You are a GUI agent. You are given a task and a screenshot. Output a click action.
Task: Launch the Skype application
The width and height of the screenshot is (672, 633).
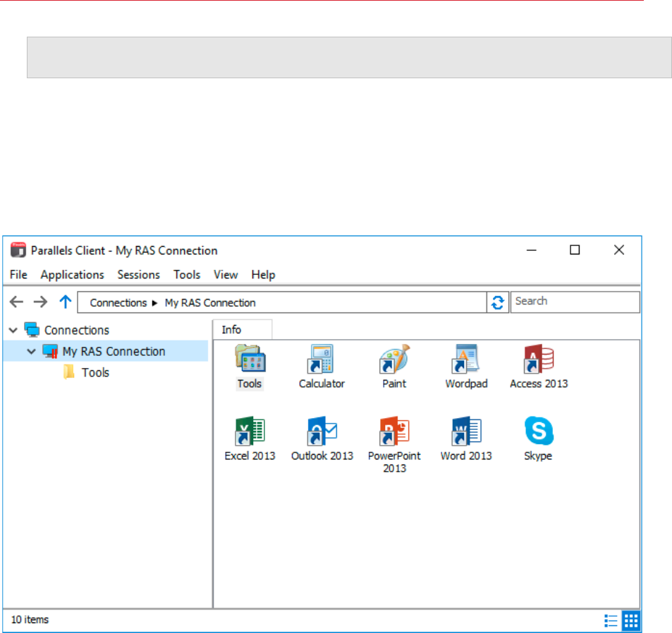click(539, 431)
